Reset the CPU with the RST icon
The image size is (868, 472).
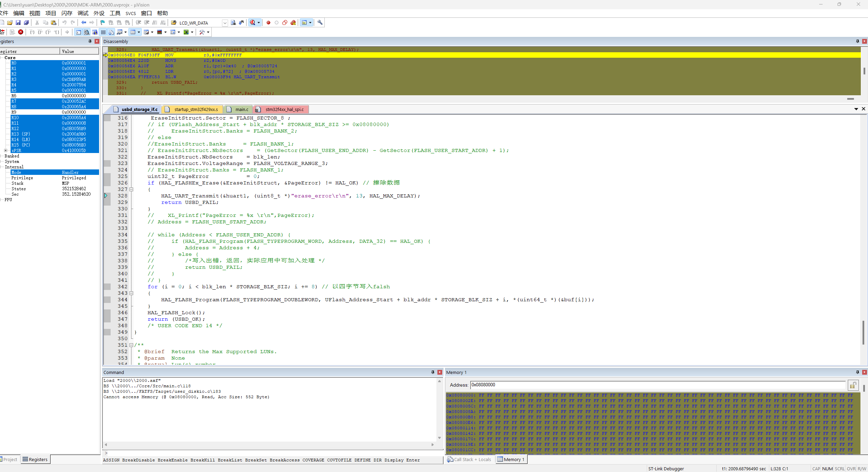(2, 32)
